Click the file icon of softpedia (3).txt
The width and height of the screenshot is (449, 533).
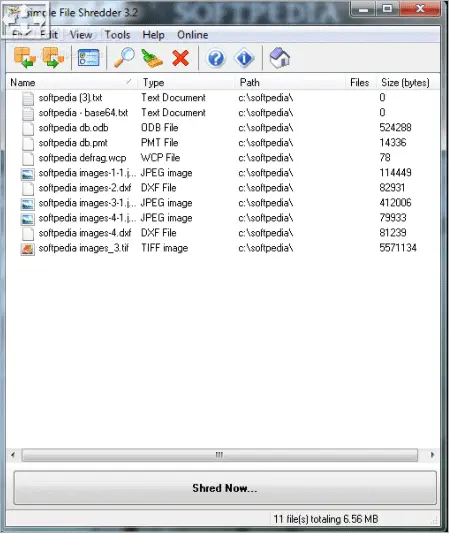tap(28, 98)
